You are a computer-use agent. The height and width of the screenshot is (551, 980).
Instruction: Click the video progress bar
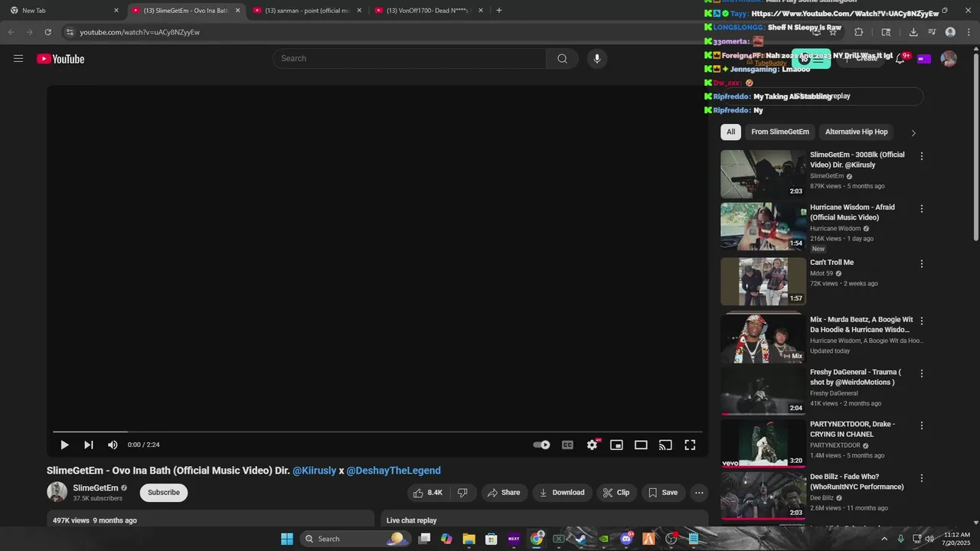[377, 432]
